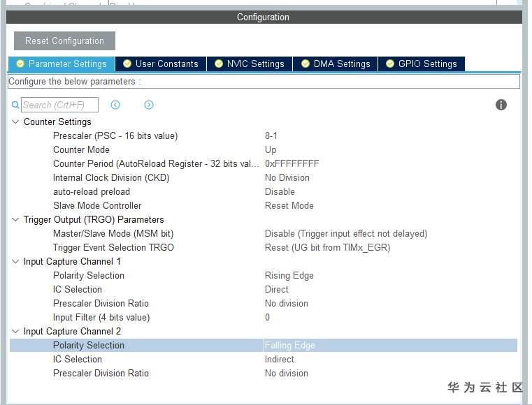532x405 pixels.
Task: Select Master/Slave Mode (MSM bit) label
Action: pyautogui.click(x=113, y=233)
